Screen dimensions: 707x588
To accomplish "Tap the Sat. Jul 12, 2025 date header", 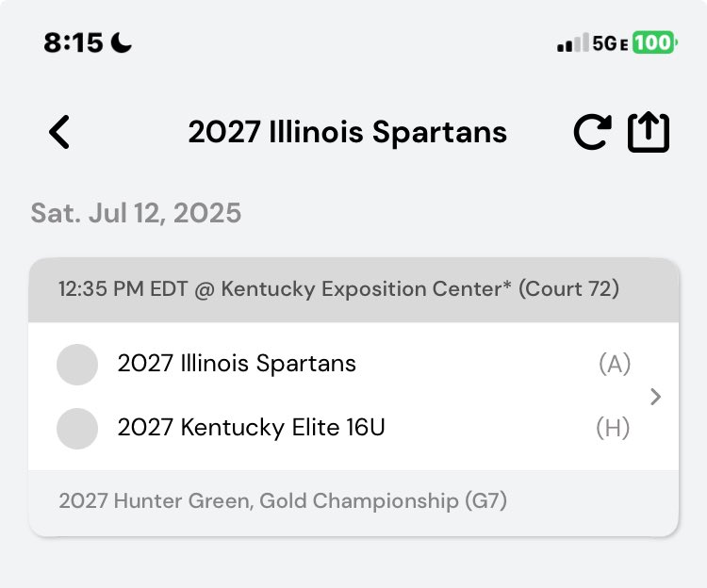I will [136, 213].
